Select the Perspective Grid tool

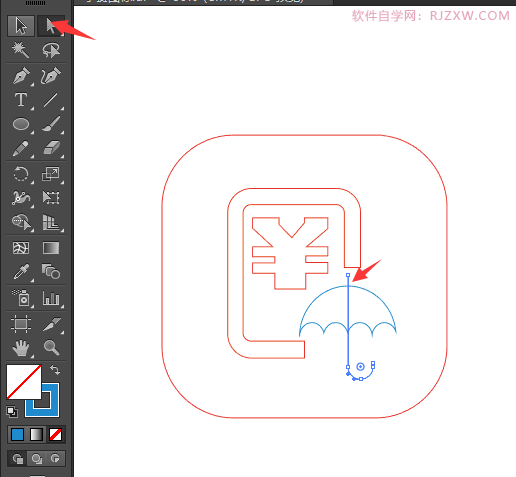tap(51, 222)
